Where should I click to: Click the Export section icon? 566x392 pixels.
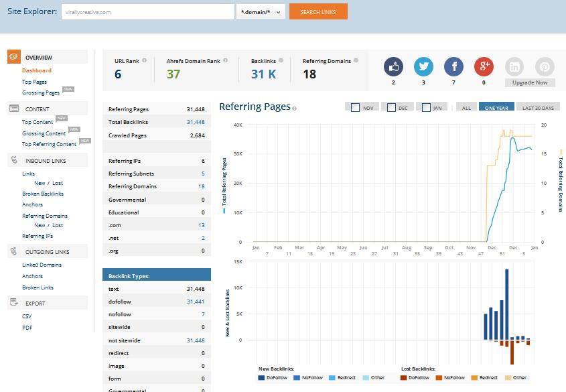pyautogui.click(x=13, y=302)
